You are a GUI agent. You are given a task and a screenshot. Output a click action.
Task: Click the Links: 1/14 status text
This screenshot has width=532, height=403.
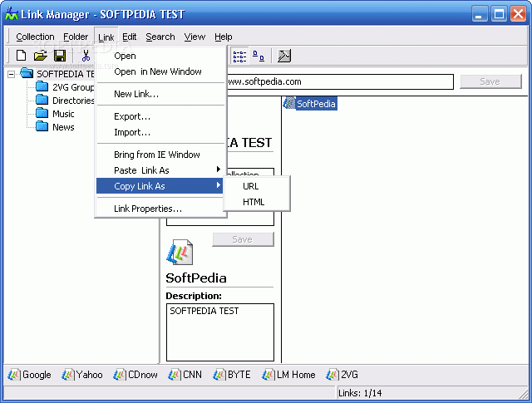(360, 393)
